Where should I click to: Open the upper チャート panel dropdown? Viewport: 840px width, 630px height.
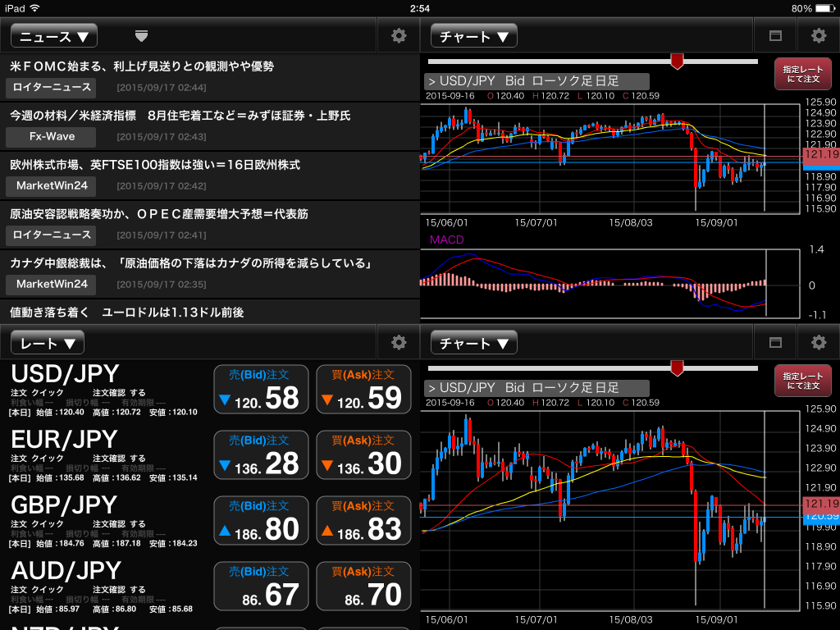(473, 36)
